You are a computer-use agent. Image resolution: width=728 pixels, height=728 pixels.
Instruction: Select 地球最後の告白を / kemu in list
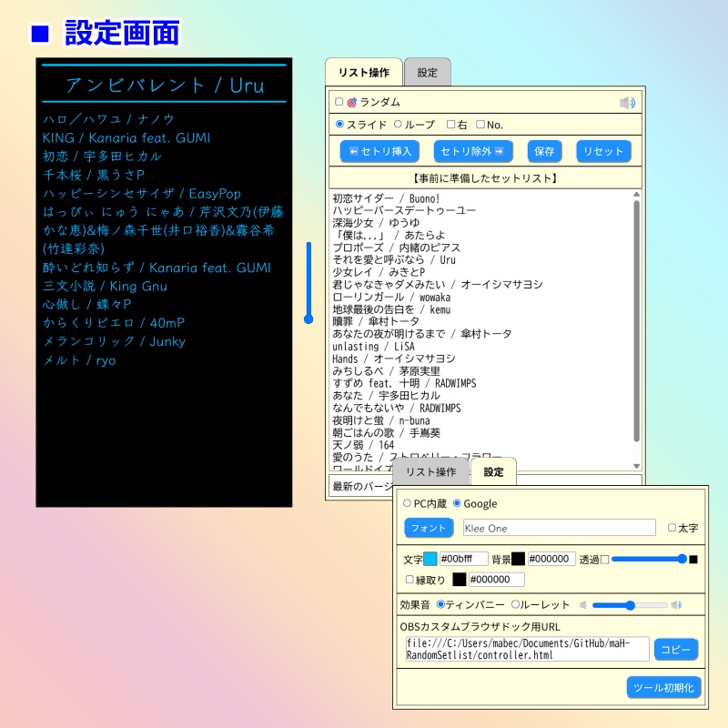[x=391, y=309]
